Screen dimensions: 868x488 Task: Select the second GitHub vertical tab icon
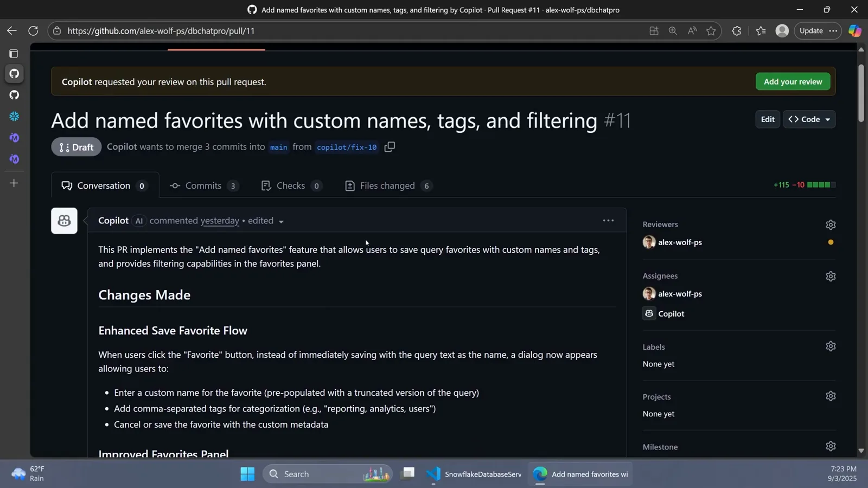[14, 95]
